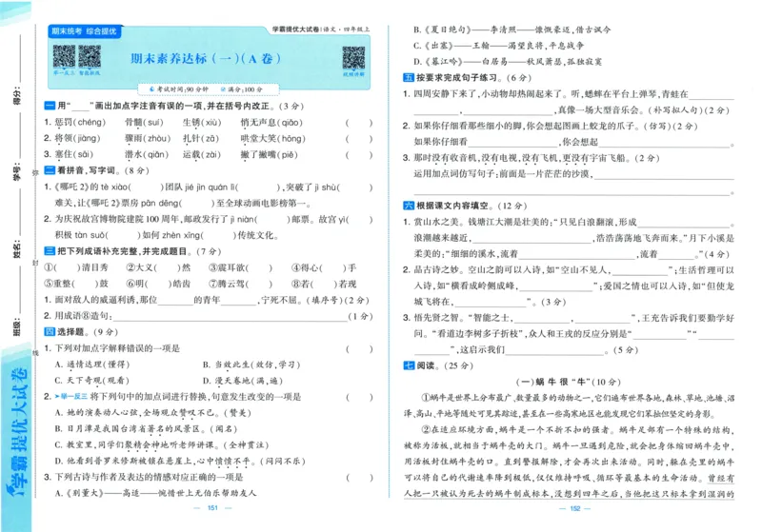Viewport: 762px width, 532px height.
Task: Click the vertical side banner '学霸提优大试卷'
Action: coord(17,432)
